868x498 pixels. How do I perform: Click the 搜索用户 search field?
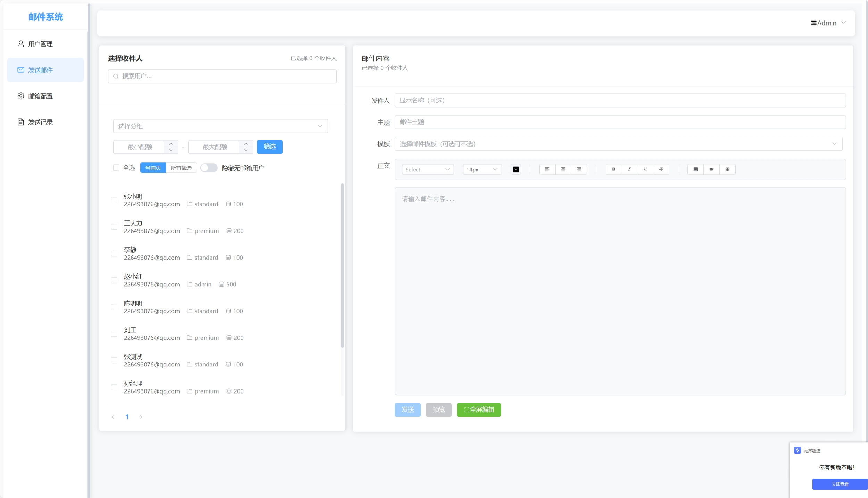222,76
